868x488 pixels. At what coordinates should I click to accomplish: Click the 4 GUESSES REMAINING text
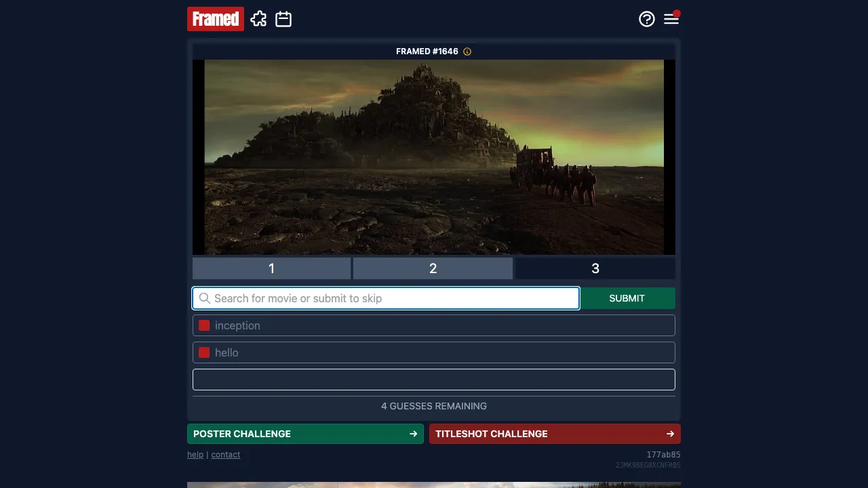click(434, 406)
